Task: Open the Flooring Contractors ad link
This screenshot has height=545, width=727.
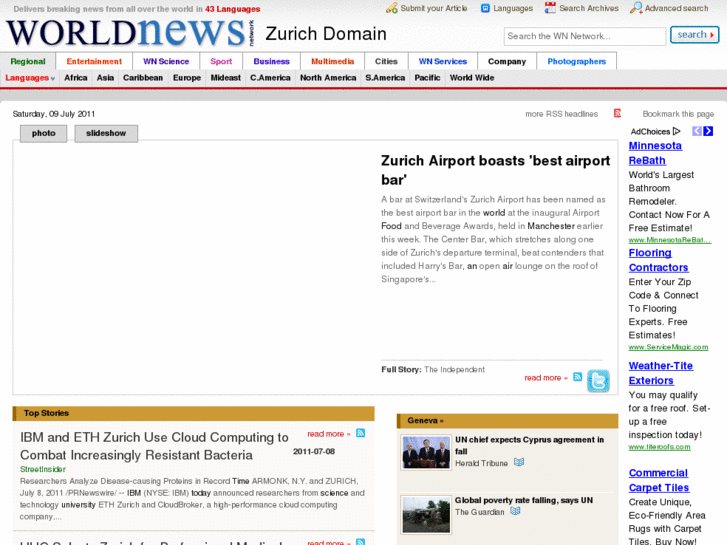Action: pyautogui.click(x=658, y=260)
